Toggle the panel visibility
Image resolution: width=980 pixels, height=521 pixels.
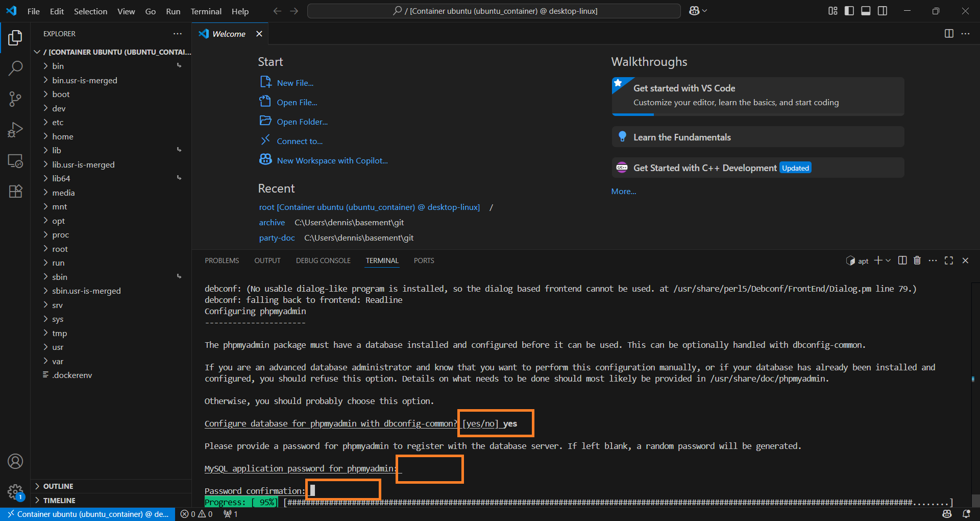coord(865,11)
